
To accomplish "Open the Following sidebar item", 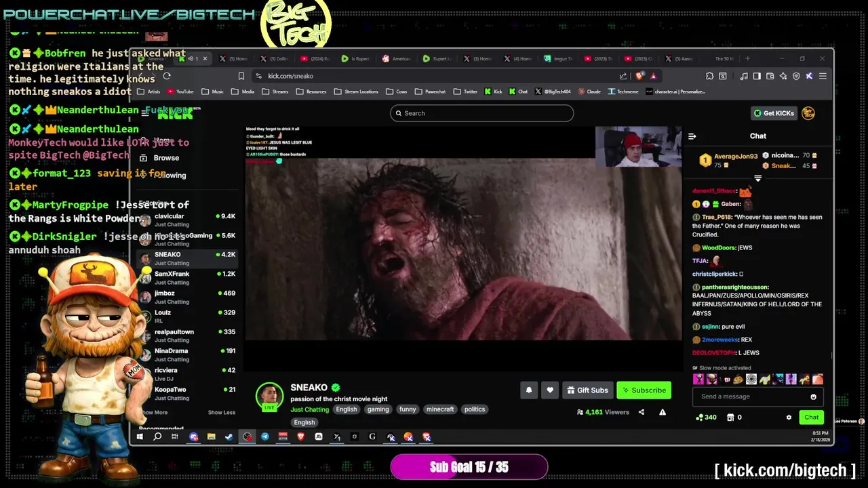I will [163, 175].
